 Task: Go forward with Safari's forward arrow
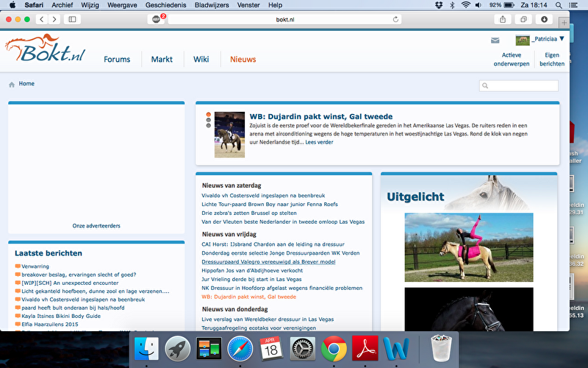pyautogui.click(x=54, y=19)
